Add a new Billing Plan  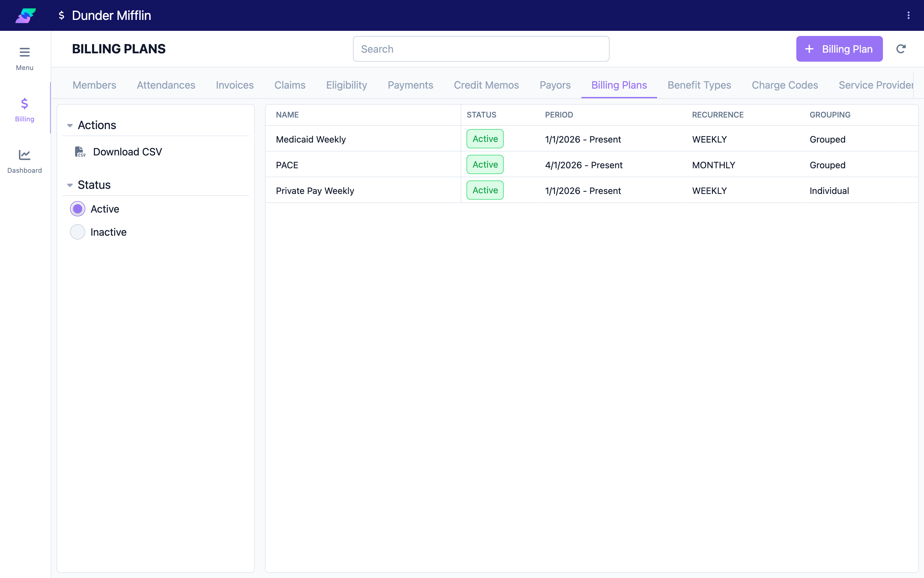click(839, 49)
